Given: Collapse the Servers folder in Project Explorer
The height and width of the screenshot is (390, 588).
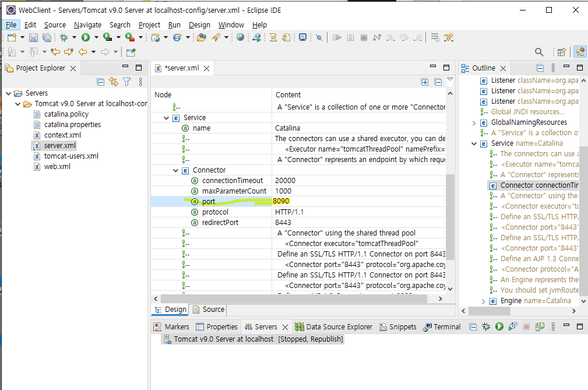Looking at the screenshot, I should coord(9,93).
